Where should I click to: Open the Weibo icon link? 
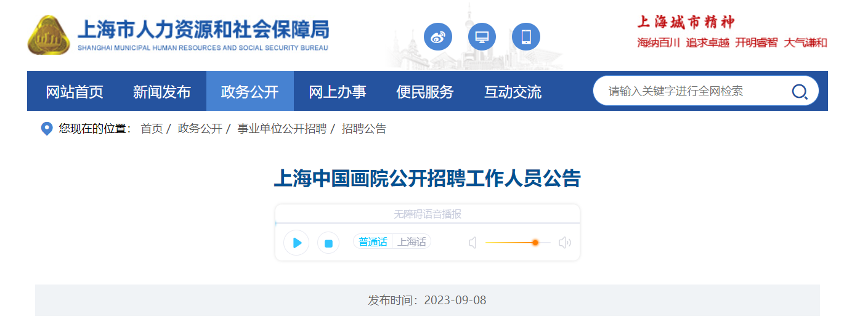[x=438, y=37]
